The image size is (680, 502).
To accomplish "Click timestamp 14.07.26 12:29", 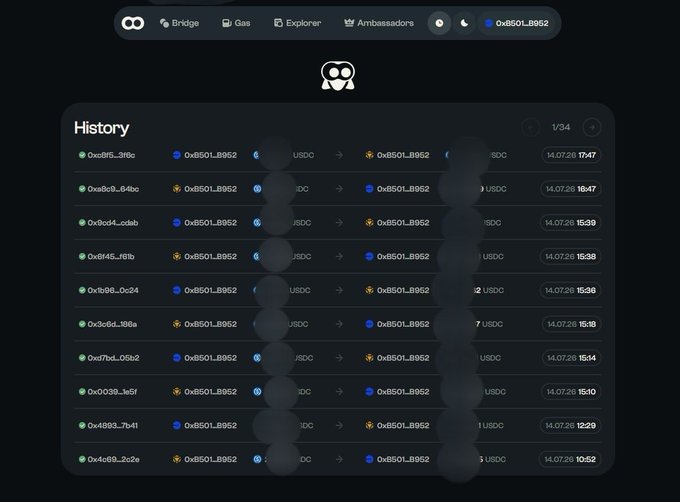I will pos(570,426).
